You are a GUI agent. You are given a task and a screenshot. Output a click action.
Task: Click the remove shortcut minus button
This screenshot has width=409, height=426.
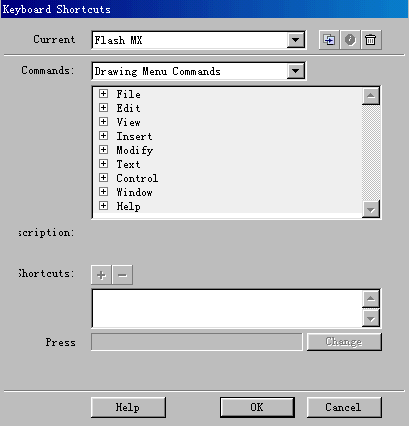pyautogui.click(x=122, y=275)
